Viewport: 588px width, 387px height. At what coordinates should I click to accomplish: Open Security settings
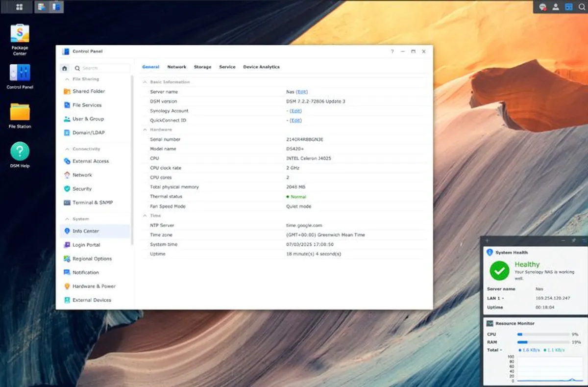tap(95, 188)
